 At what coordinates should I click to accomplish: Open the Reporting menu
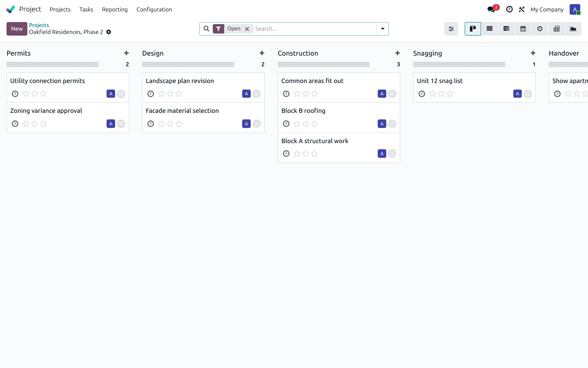tap(115, 9)
